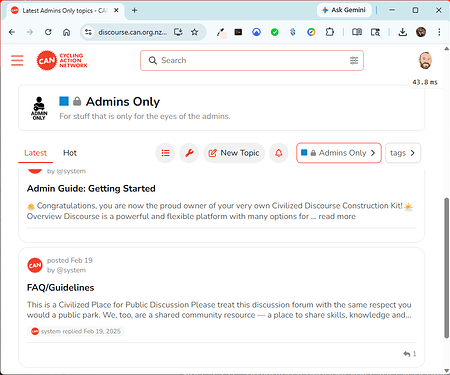Image resolution: width=450 pixels, height=375 pixels.
Task: Click the blue diamond-shaped extension icon
Action: (x=293, y=32)
